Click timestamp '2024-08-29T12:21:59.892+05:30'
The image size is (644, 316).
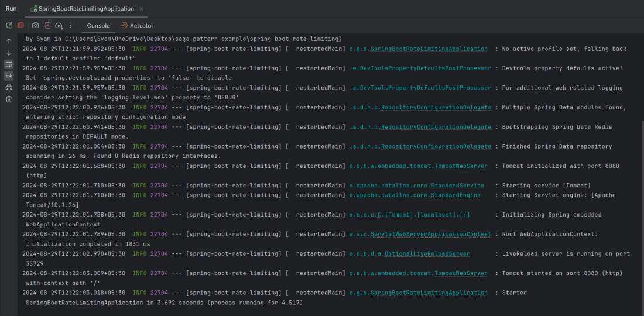74,49
